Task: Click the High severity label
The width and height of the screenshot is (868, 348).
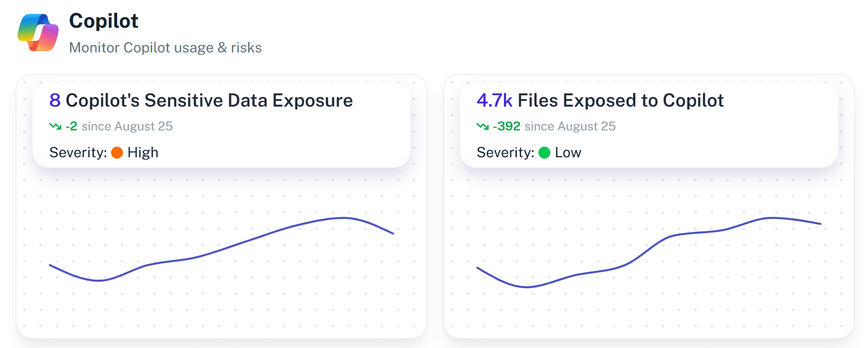Action: pos(143,152)
